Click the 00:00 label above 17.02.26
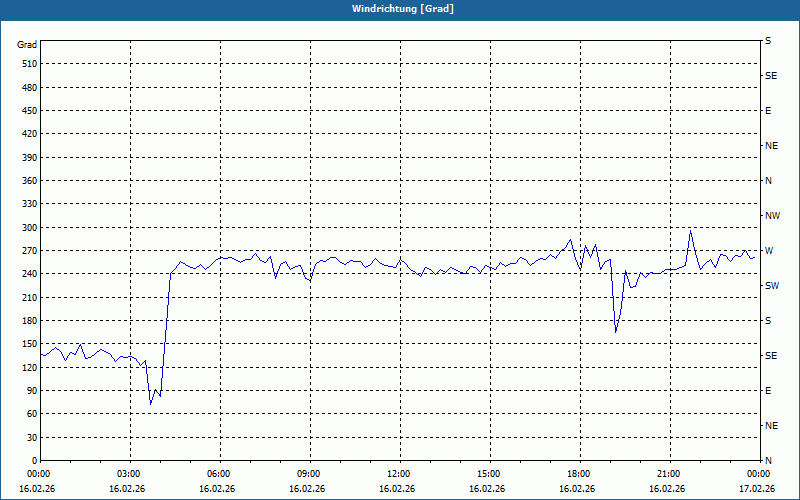 757,474
